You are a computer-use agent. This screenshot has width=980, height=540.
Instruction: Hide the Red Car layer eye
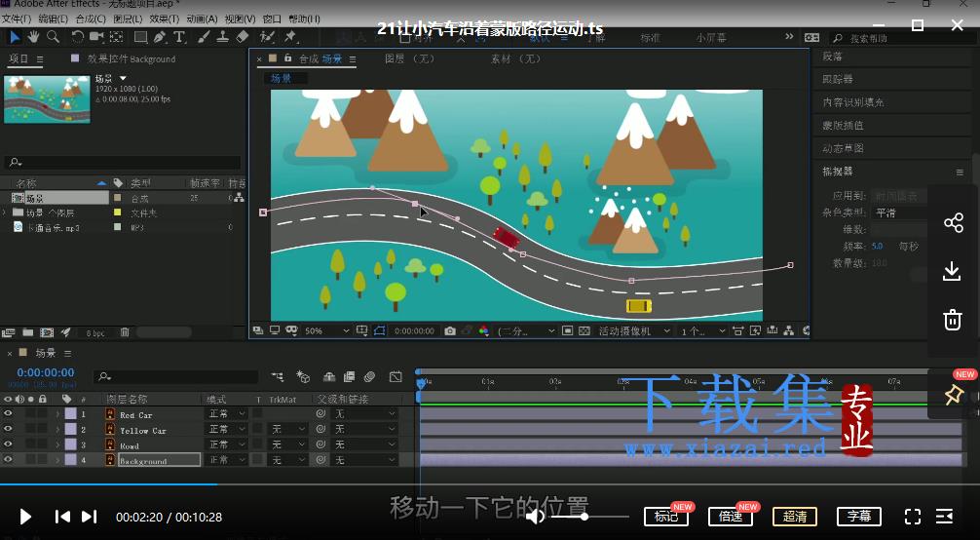coord(8,413)
